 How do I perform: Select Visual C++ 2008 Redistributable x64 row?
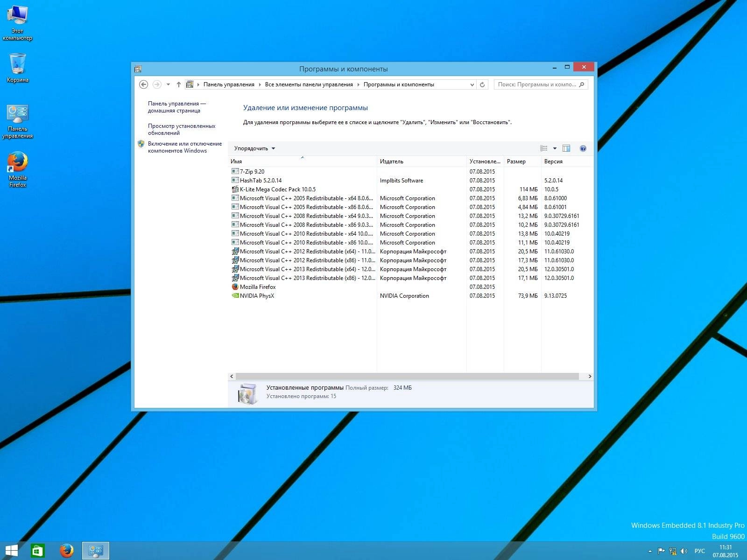tap(410, 216)
